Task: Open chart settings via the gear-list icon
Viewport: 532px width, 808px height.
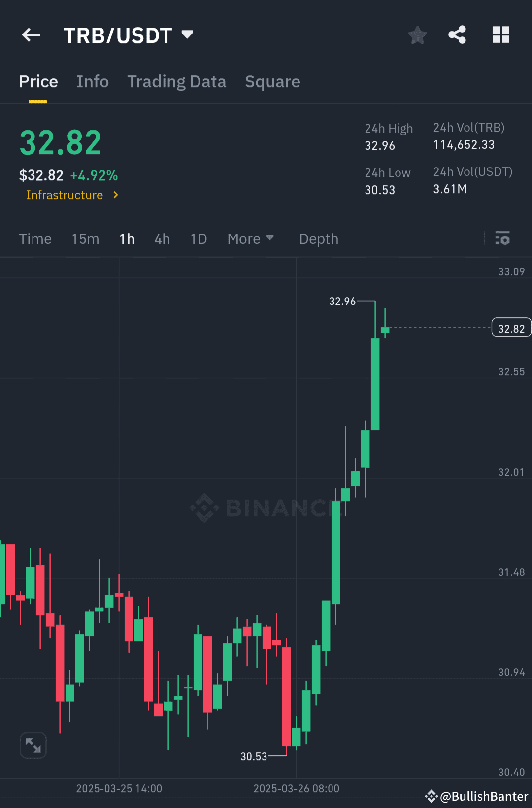Action: point(503,238)
